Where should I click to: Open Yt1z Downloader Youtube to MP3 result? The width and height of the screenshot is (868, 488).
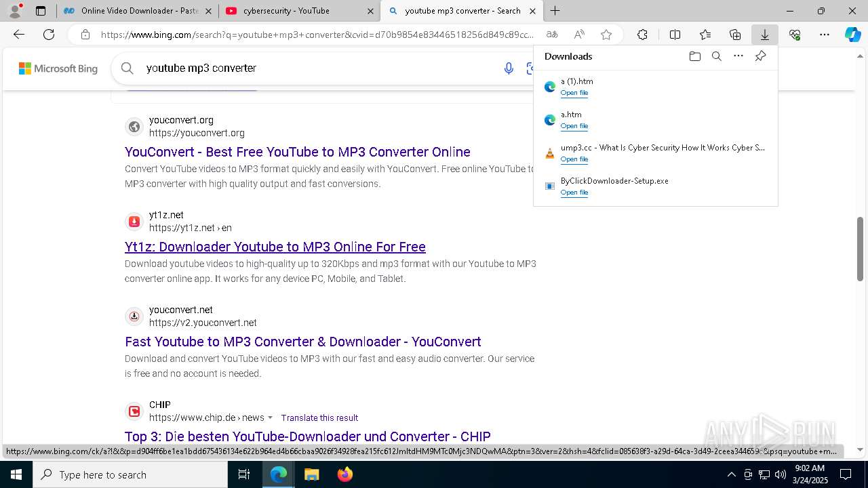click(x=275, y=247)
